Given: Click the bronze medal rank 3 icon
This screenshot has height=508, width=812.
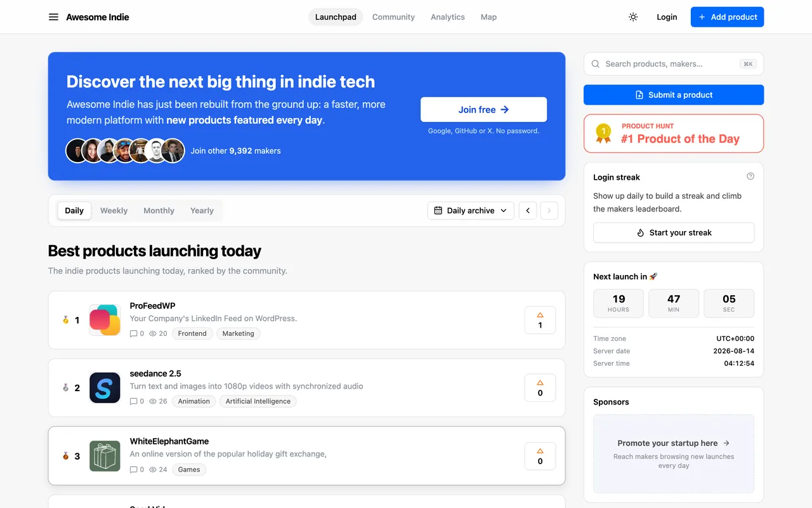Looking at the screenshot, I should coord(65,456).
